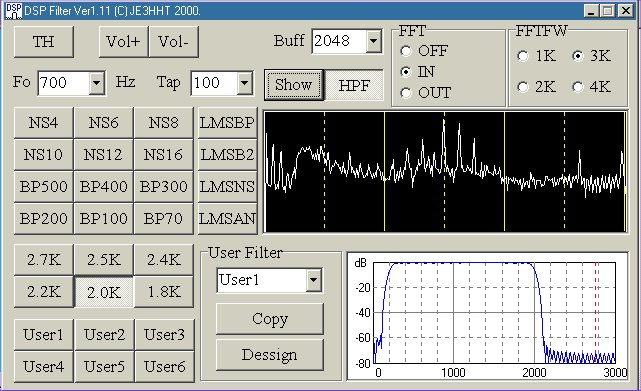Click the FFT spectrum display
The image size is (641, 391).
pyautogui.click(x=446, y=172)
